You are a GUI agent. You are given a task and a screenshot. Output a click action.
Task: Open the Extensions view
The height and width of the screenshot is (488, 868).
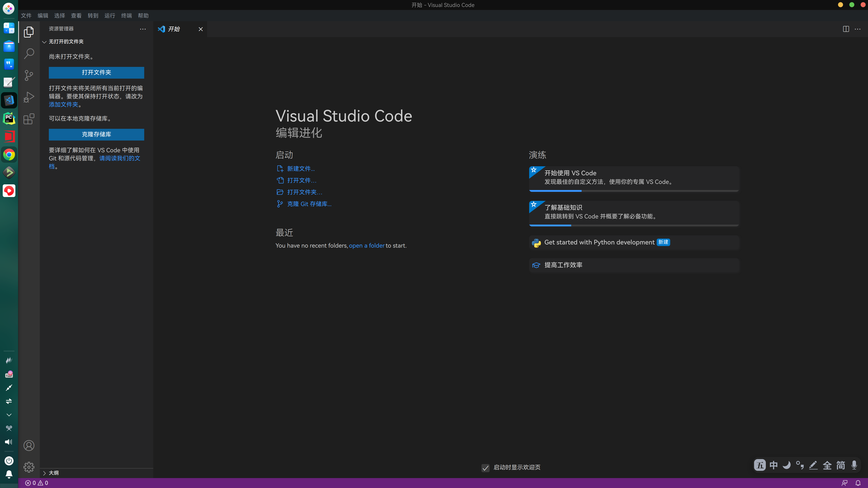pos(29,119)
